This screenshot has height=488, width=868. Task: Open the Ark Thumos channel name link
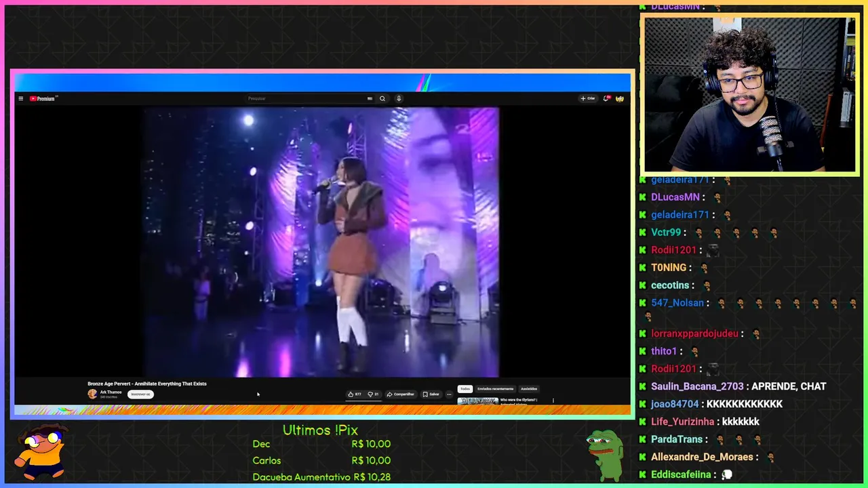[111, 392]
